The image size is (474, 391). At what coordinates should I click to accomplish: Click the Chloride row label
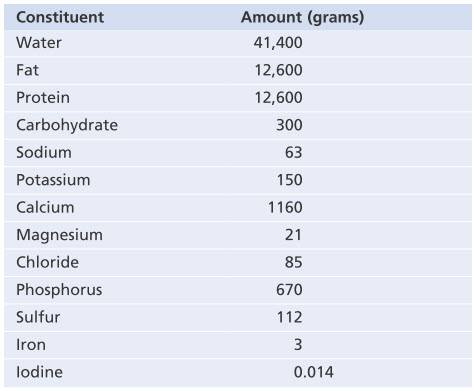(47, 262)
